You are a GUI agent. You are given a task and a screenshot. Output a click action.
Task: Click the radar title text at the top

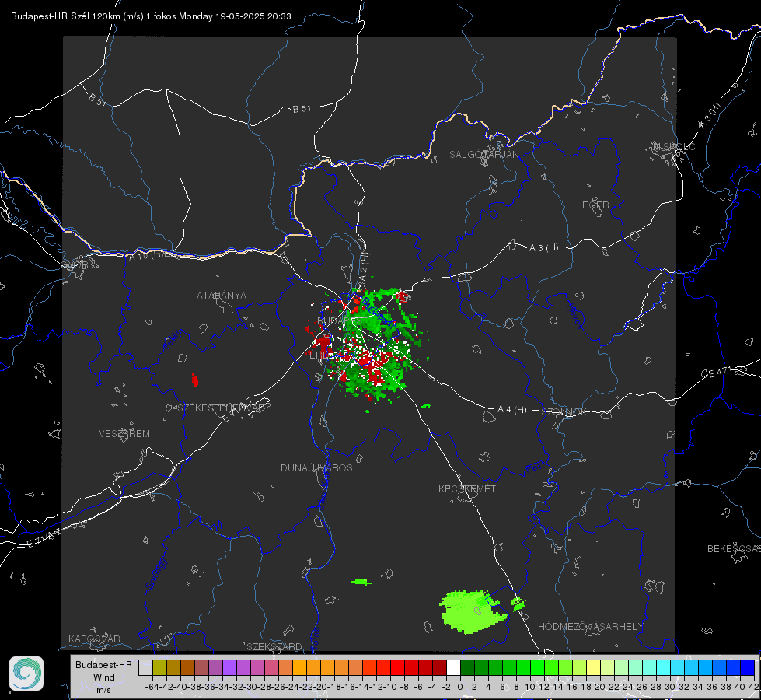151,16
